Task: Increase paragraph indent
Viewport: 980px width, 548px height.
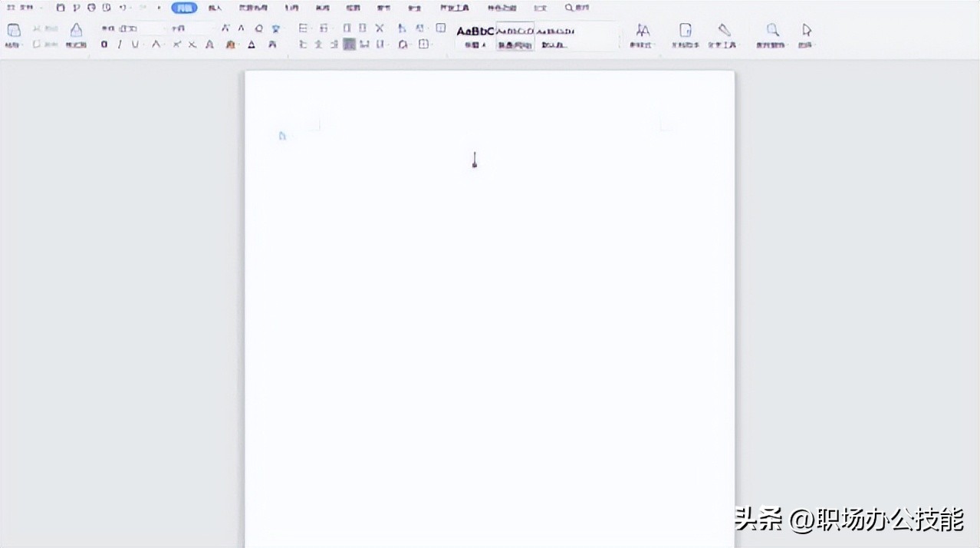Action: point(363,28)
